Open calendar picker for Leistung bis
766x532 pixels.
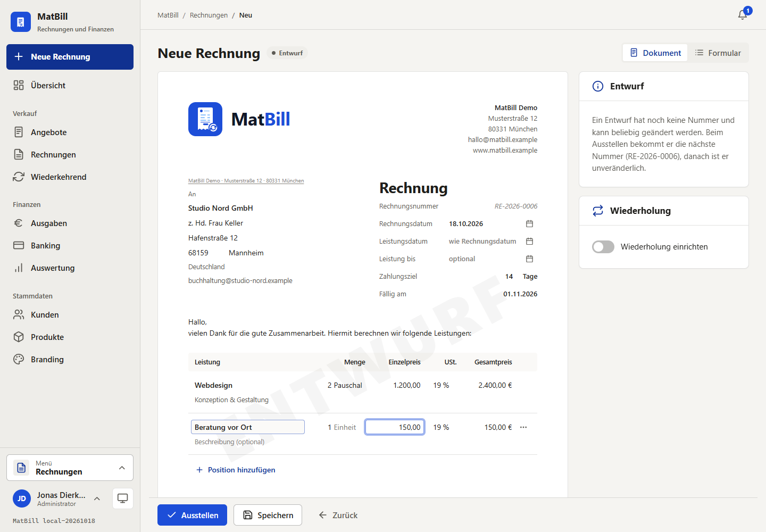point(529,259)
